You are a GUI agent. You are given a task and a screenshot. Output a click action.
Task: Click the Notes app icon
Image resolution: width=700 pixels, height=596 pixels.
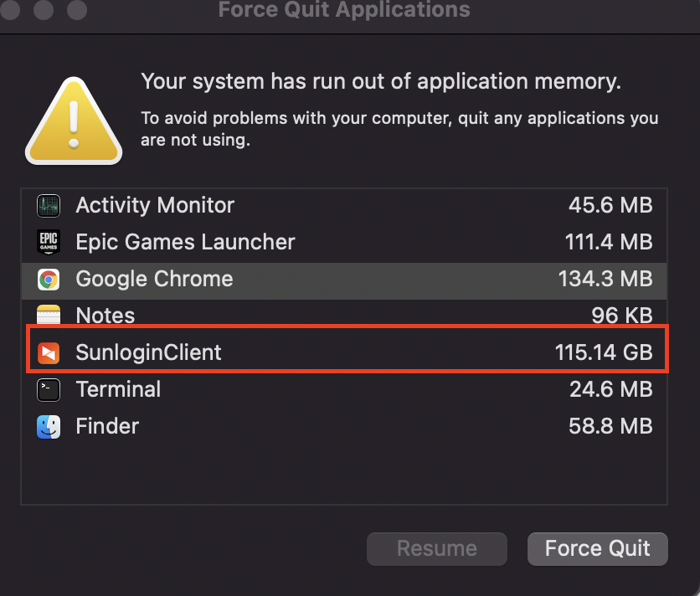click(49, 316)
